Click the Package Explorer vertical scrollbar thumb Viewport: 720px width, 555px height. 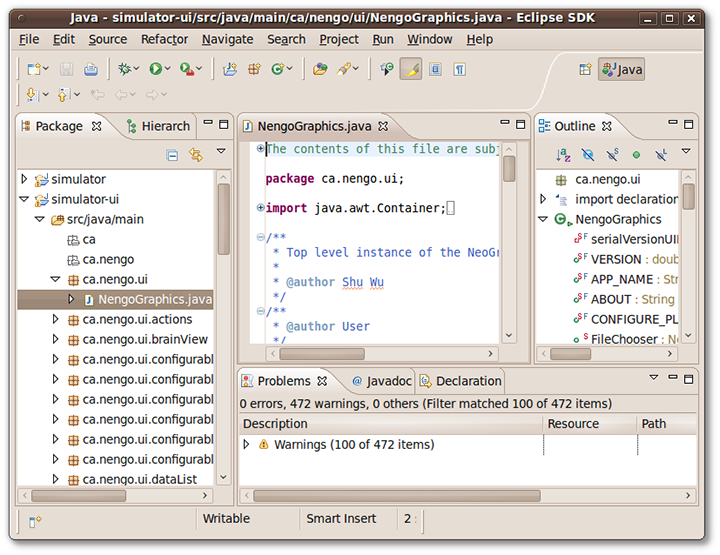coord(224,219)
